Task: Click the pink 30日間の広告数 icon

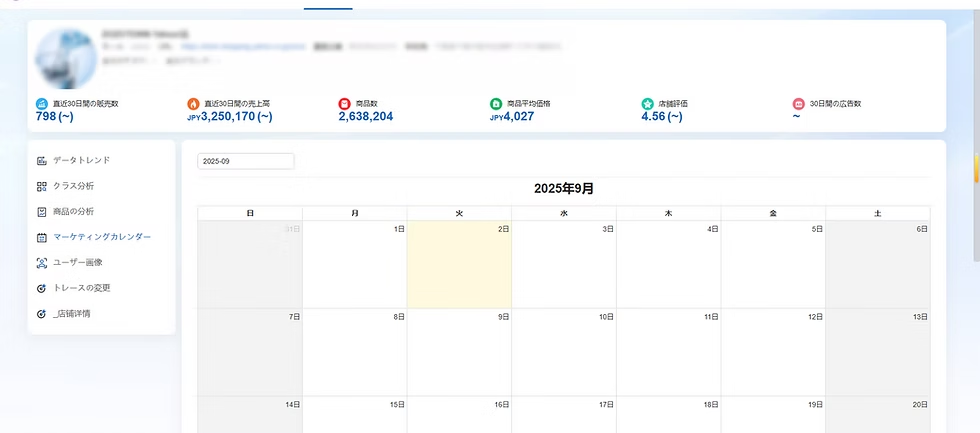Action: (x=799, y=104)
